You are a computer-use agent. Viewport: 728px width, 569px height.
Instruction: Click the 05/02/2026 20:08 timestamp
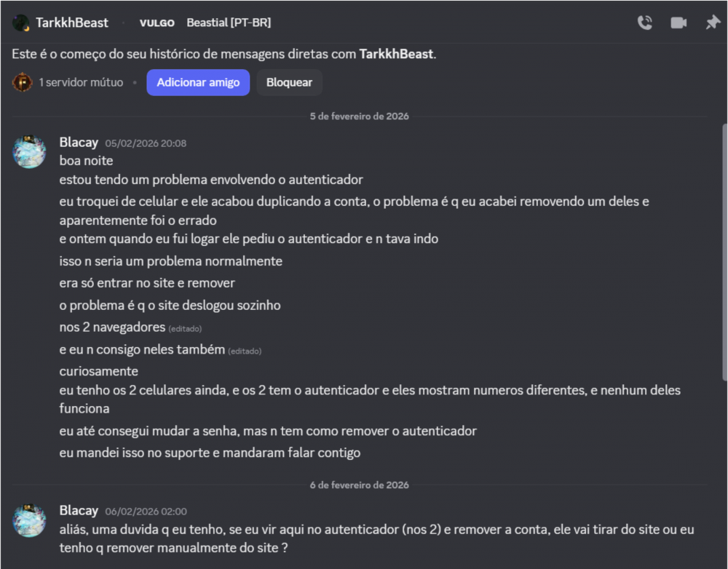pos(146,143)
